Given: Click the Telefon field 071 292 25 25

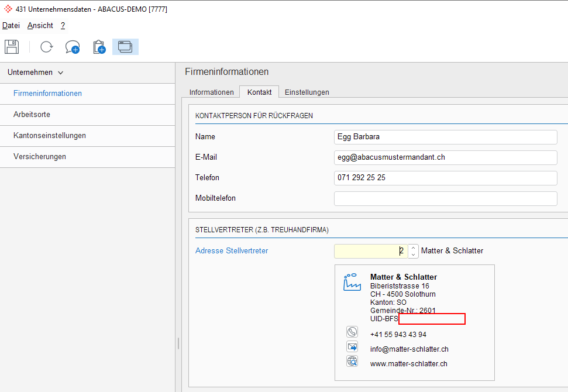Looking at the screenshot, I should pyautogui.click(x=445, y=178).
